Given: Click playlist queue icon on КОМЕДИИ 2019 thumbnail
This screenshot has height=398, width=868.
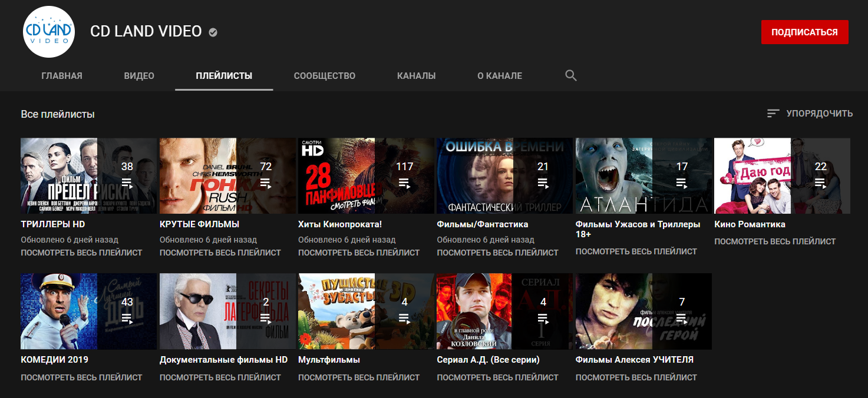Looking at the screenshot, I should click(127, 319).
